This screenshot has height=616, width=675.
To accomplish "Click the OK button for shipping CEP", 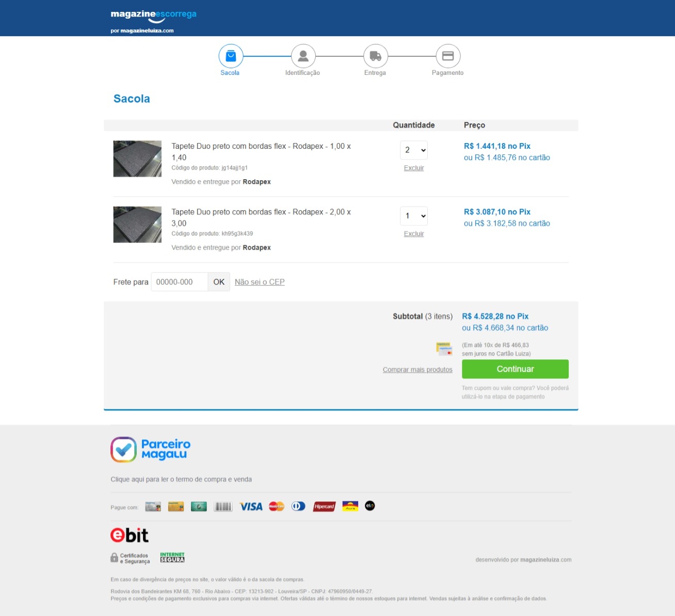I will [x=219, y=282].
